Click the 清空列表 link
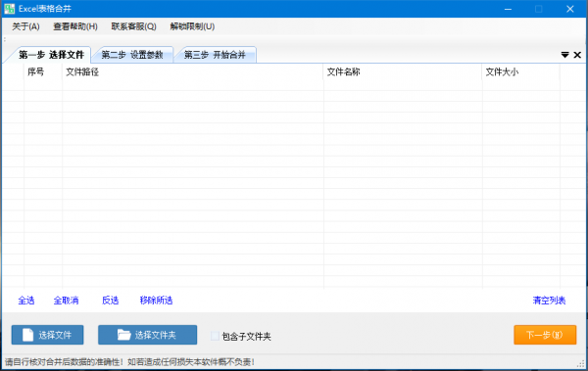The width and height of the screenshot is (588, 371). coord(549,301)
